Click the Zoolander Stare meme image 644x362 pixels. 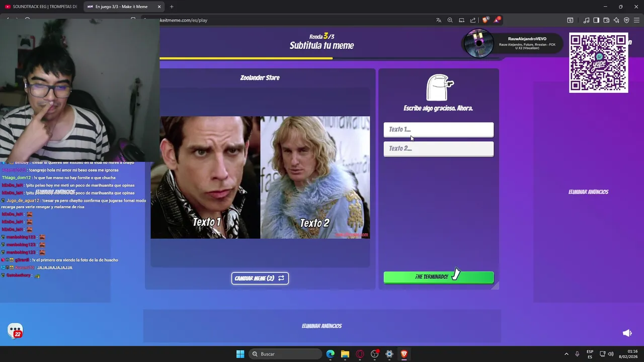(260, 177)
